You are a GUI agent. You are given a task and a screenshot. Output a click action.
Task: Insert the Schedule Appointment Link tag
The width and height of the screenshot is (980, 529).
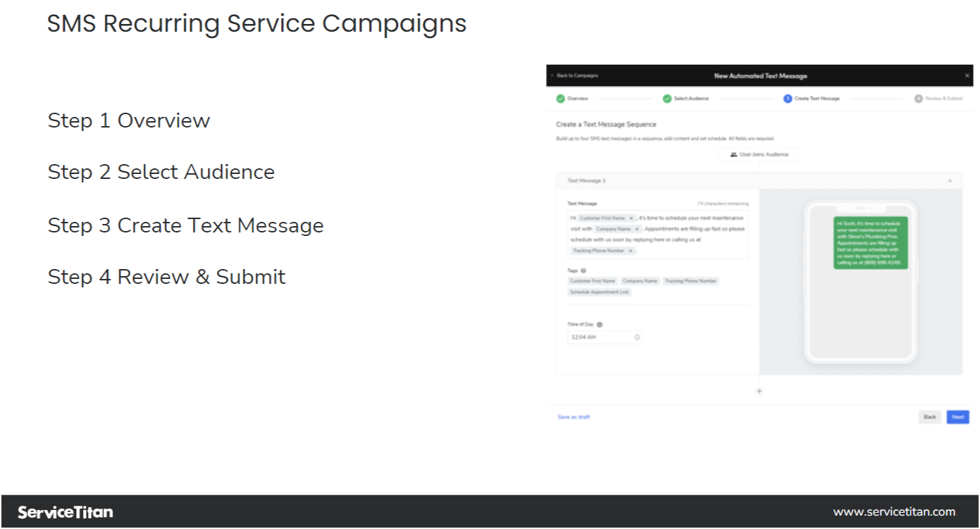coord(600,292)
